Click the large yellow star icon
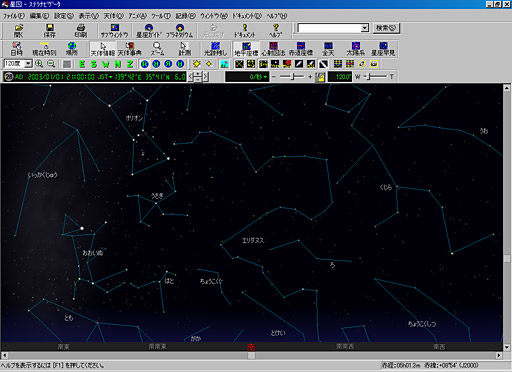The image size is (512, 372). pyautogui.click(x=197, y=64)
